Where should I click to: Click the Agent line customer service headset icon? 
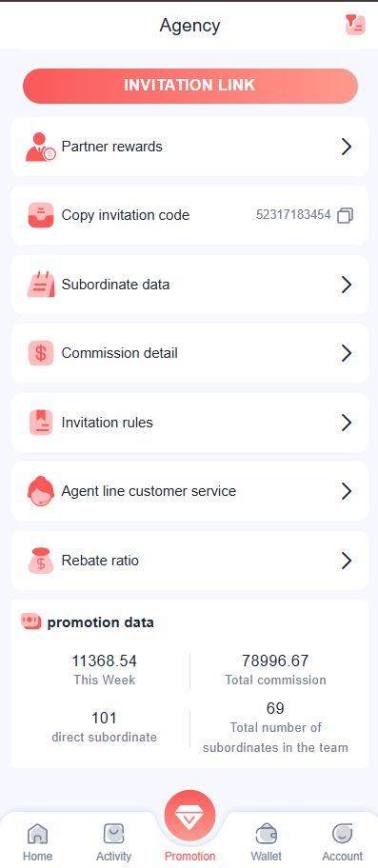coord(41,491)
